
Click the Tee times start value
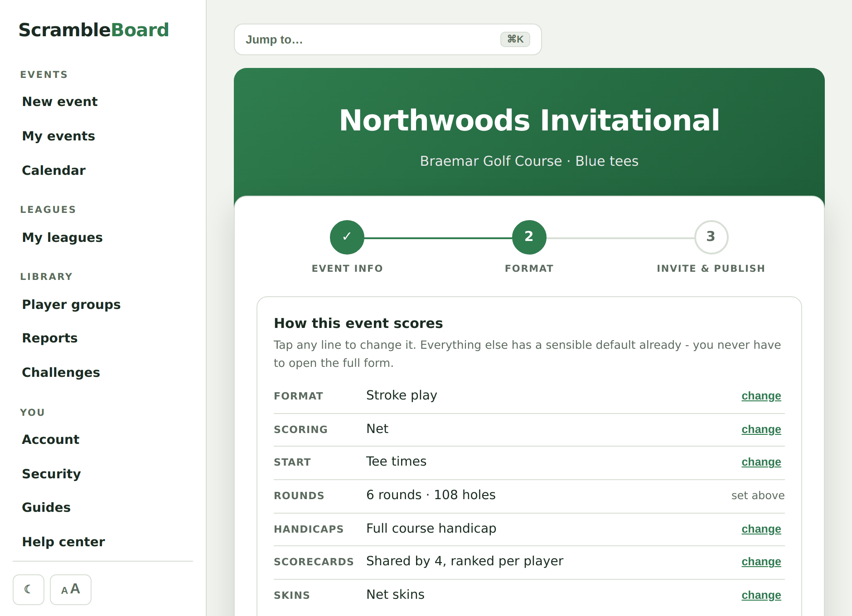(x=396, y=462)
